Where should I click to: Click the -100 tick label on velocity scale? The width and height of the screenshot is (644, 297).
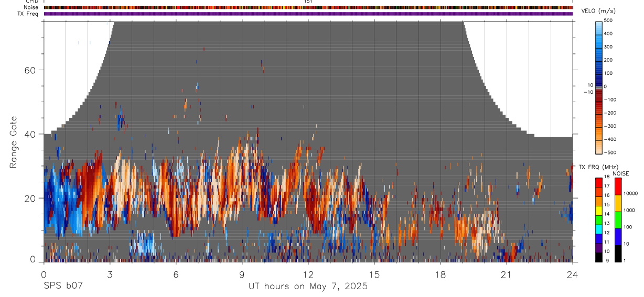pos(610,100)
